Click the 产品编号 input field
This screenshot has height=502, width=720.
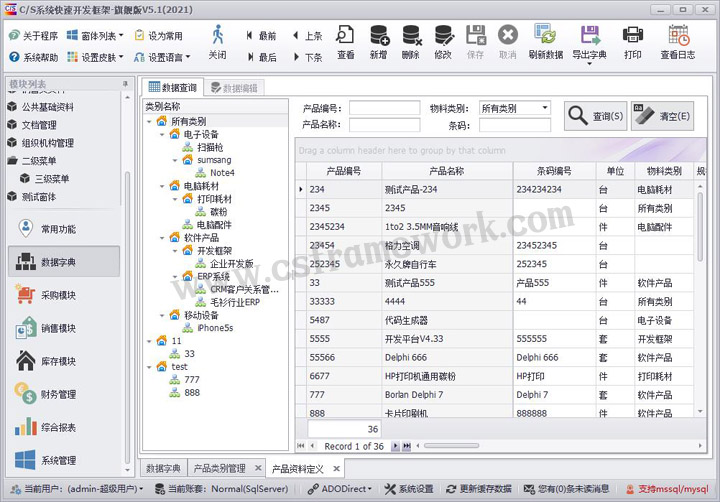pos(384,108)
